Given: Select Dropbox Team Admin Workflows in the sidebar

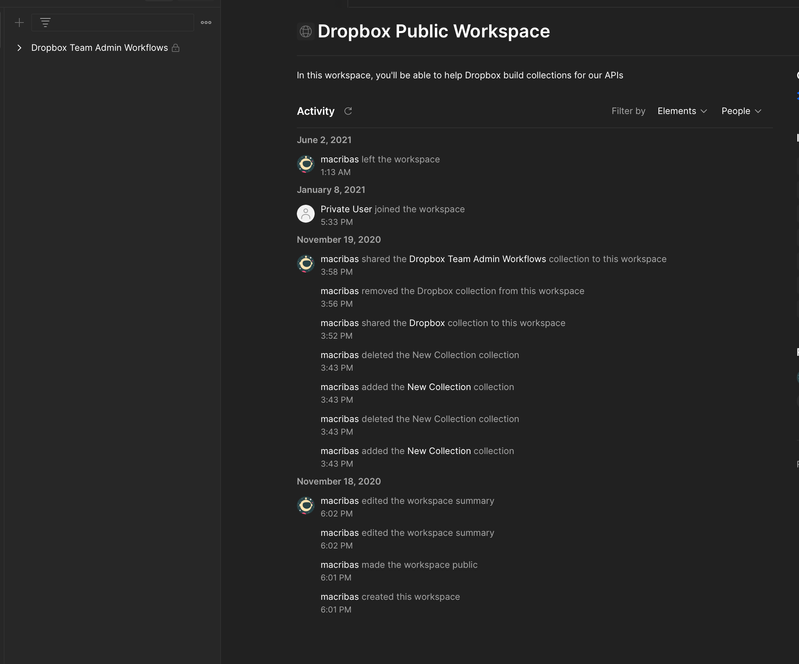Looking at the screenshot, I should pos(99,48).
